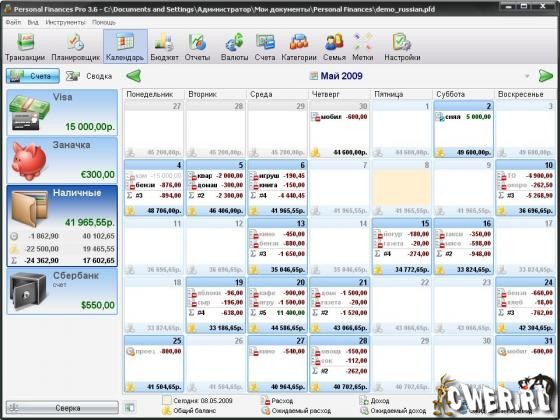Click the Visa account card icon
Screen dimensions: 560x420
(29, 112)
